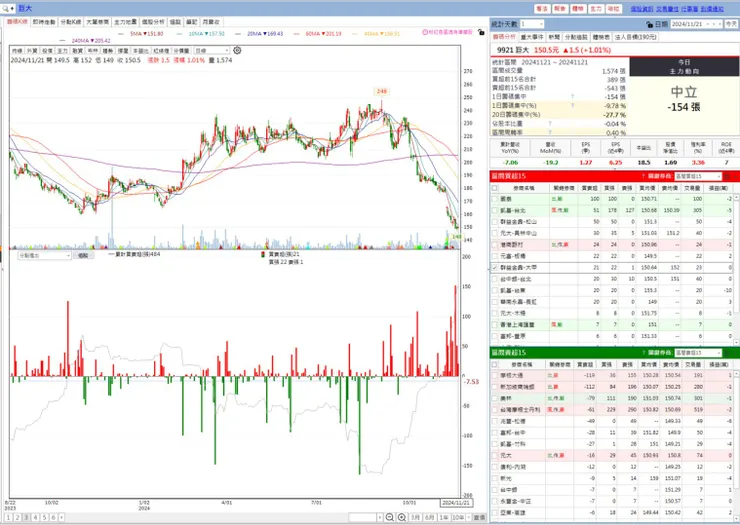Click the stock search magnifier icon

click(6, 8)
